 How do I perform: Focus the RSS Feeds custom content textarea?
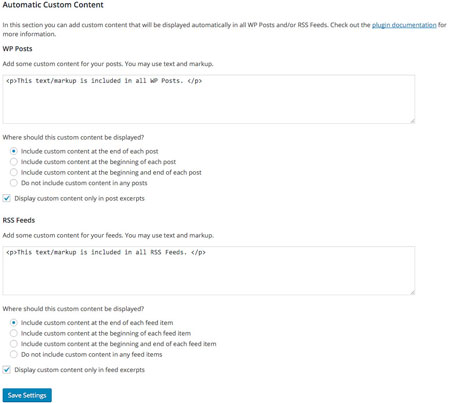pos(209,271)
